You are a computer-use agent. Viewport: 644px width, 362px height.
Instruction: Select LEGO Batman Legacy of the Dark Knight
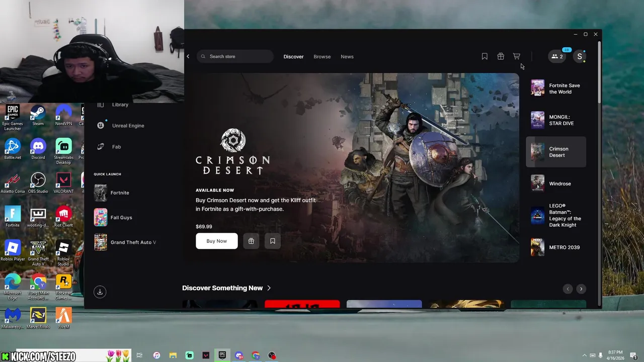point(556,215)
